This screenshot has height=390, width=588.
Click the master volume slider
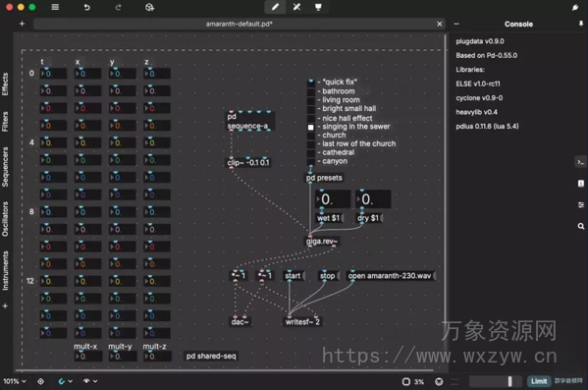coord(496,381)
